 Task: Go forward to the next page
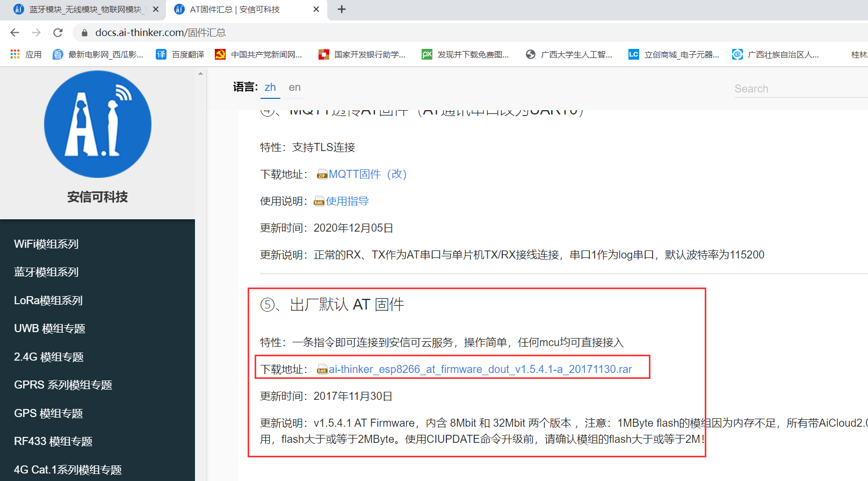[36, 33]
